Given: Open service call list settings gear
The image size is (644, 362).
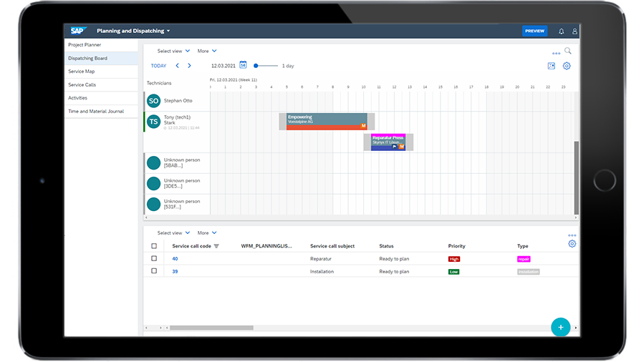Looking at the screenshot, I should [572, 244].
